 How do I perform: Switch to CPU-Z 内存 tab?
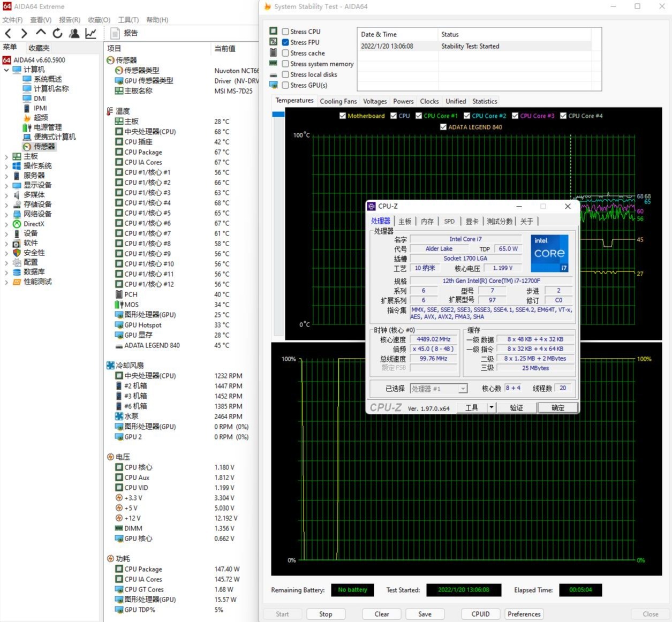[x=427, y=221]
